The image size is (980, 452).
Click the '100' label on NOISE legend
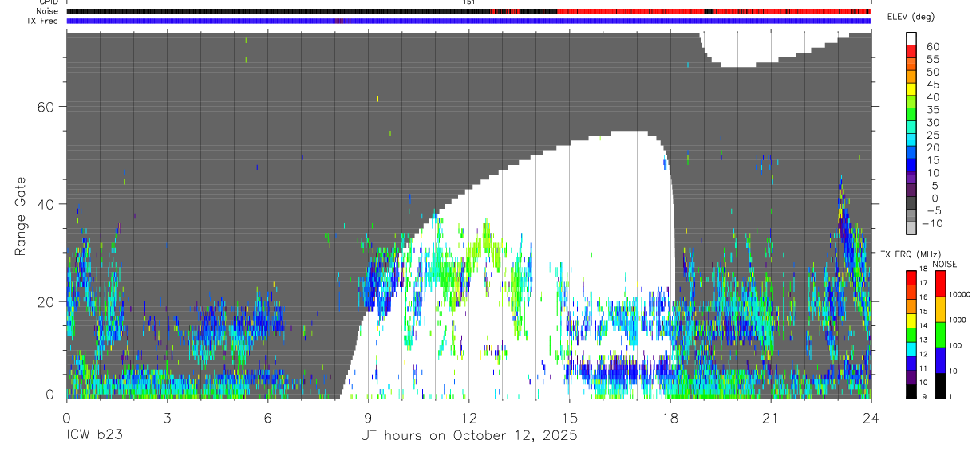pos(954,345)
